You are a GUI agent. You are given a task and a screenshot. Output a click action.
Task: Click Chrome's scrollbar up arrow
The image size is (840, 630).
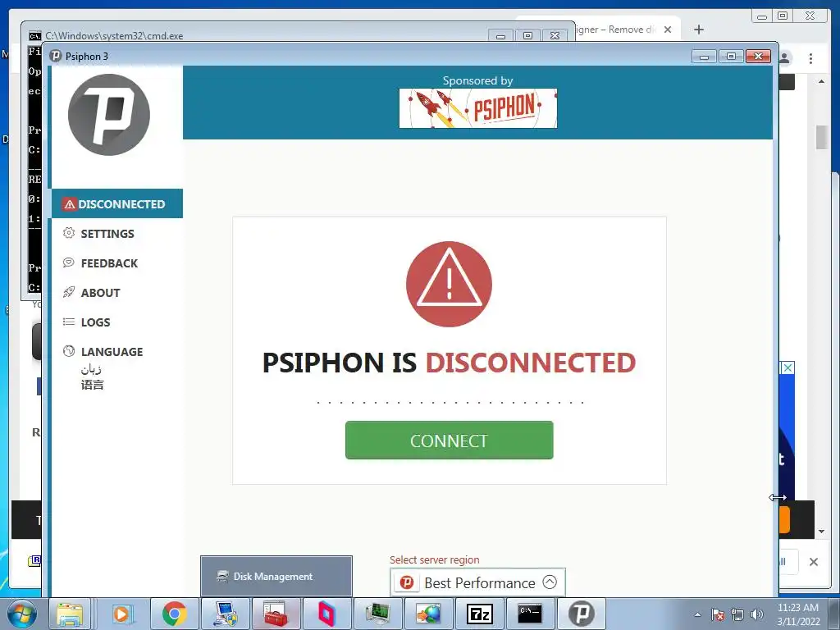[x=821, y=81]
